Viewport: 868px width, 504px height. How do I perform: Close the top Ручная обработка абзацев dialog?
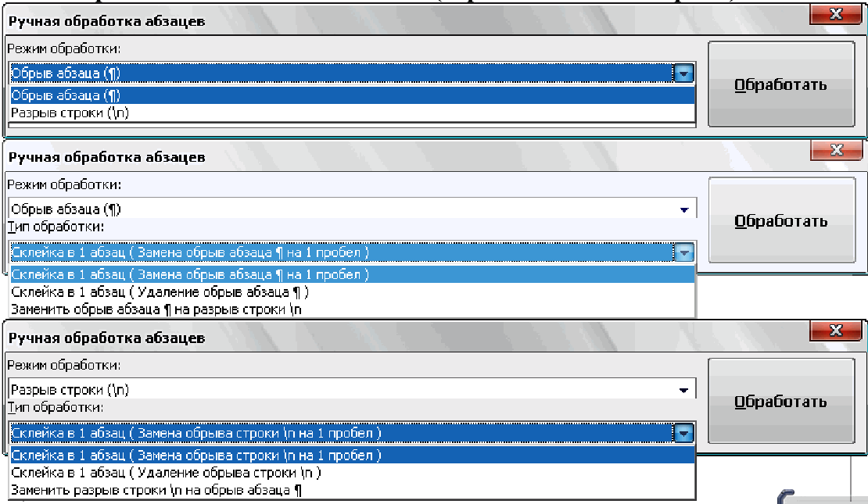[836, 14]
